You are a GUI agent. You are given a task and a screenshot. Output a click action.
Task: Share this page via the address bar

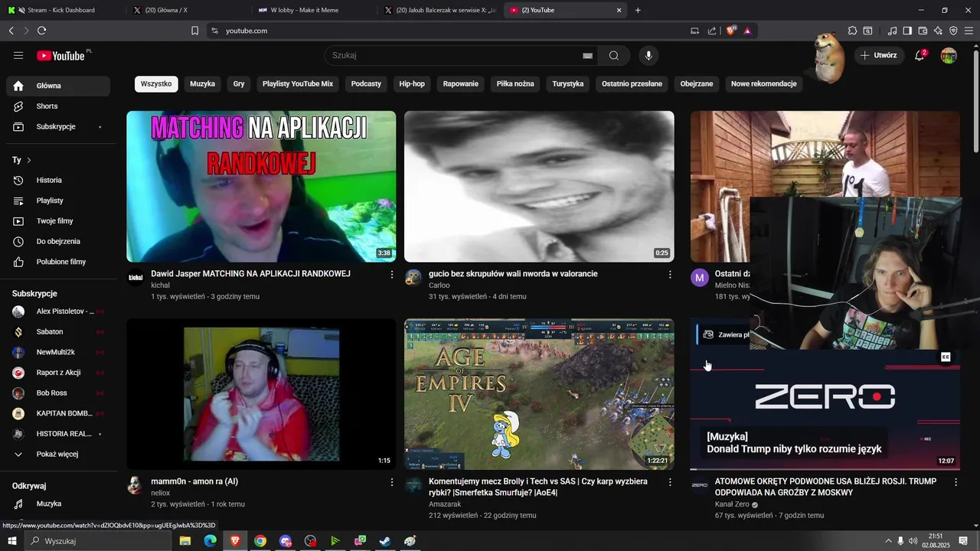pyautogui.click(x=712, y=31)
